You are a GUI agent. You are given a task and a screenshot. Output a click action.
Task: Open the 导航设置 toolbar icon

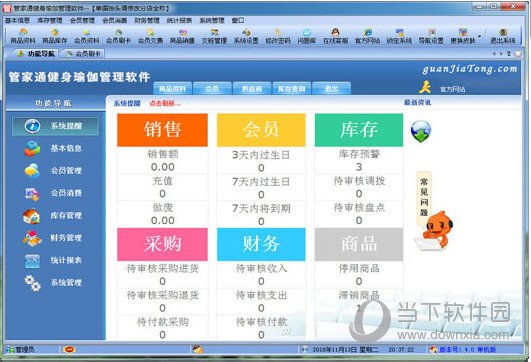(x=431, y=36)
